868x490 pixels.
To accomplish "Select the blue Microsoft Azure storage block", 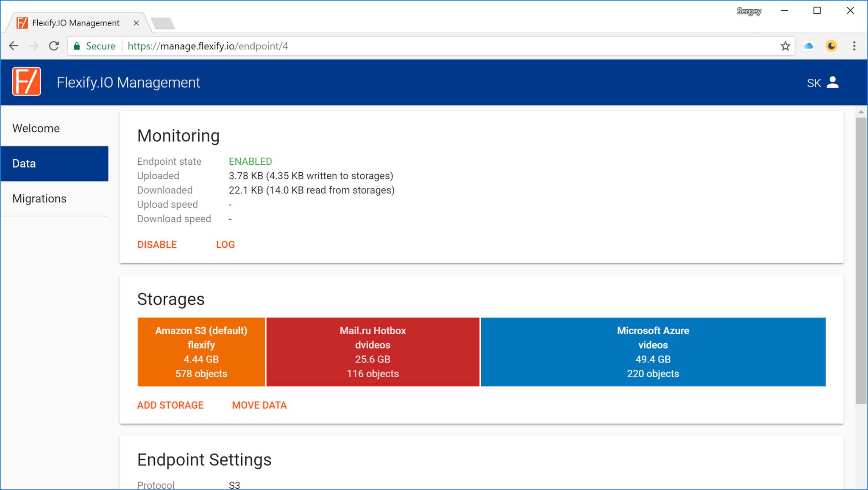I will pos(653,352).
